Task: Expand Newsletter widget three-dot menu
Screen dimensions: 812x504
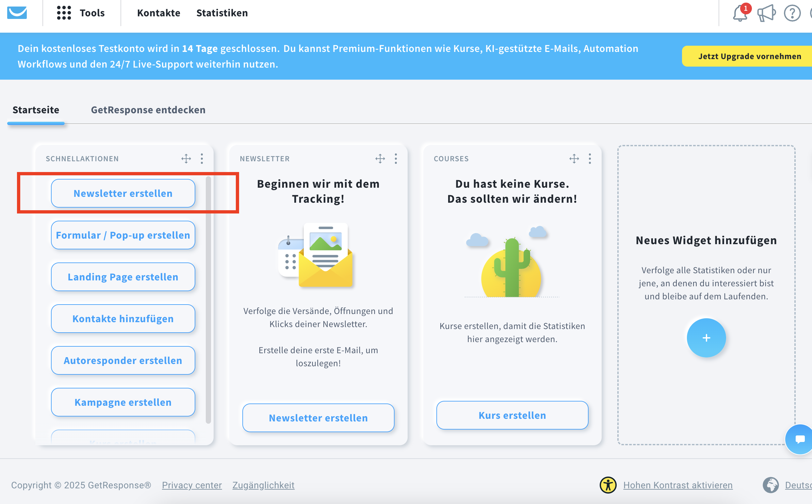Action: (x=396, y=159)
